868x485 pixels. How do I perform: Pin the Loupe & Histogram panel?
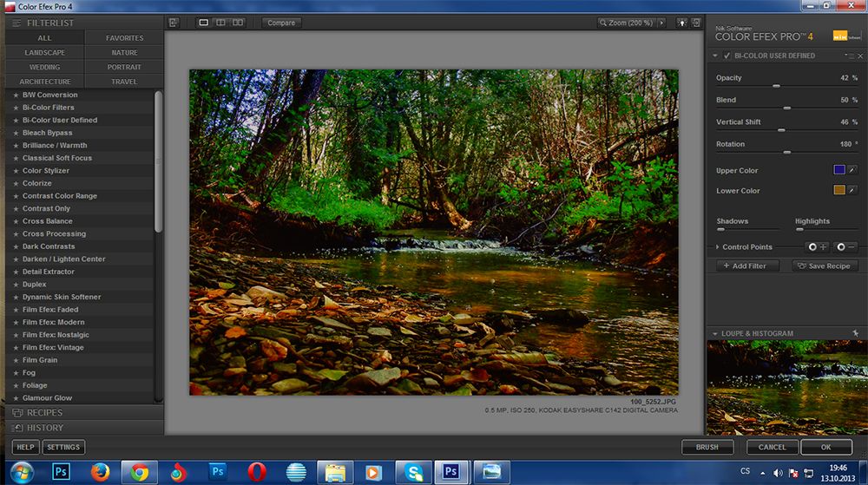[x=855, y=333]
